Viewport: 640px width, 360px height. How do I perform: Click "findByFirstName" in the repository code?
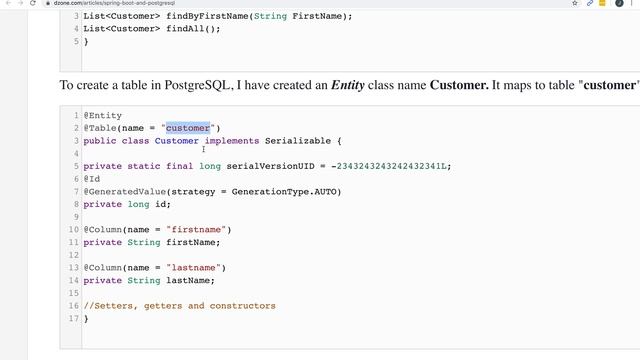click(x=207, y=16)
